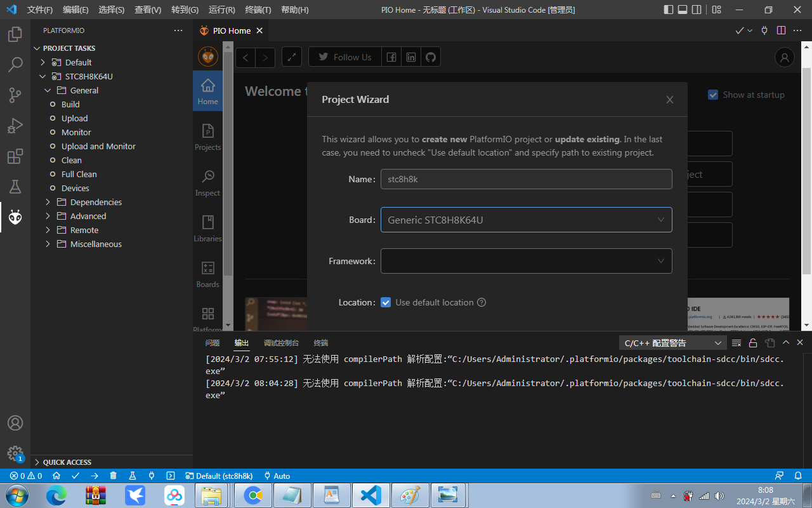Run Upload and Monitor task

click(x=98, y=146)
